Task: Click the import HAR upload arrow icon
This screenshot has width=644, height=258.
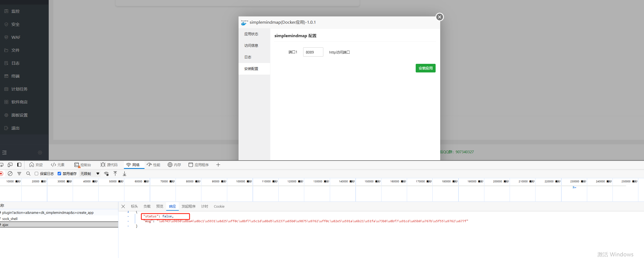Action: pos(115,174)
